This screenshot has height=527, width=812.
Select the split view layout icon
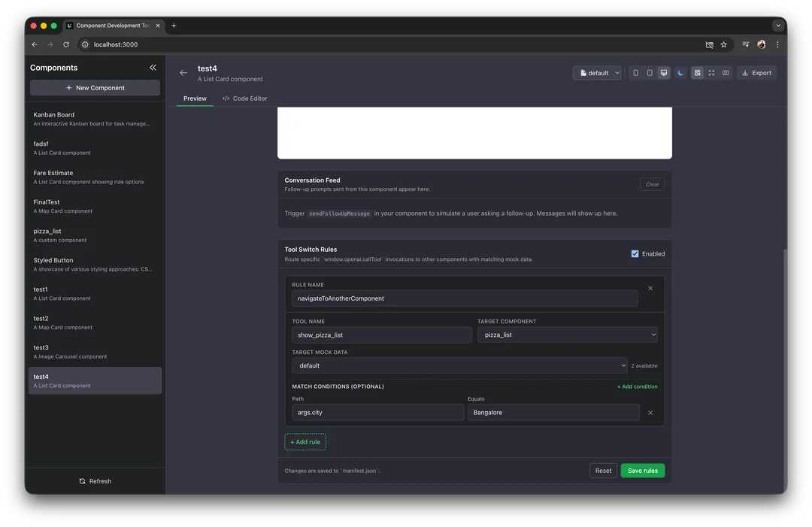[725, 72]
